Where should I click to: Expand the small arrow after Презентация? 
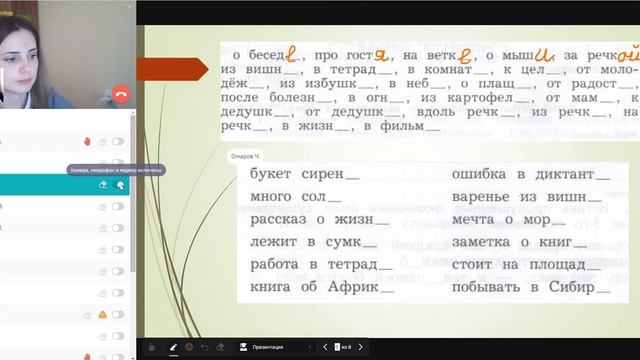[310, 347]
